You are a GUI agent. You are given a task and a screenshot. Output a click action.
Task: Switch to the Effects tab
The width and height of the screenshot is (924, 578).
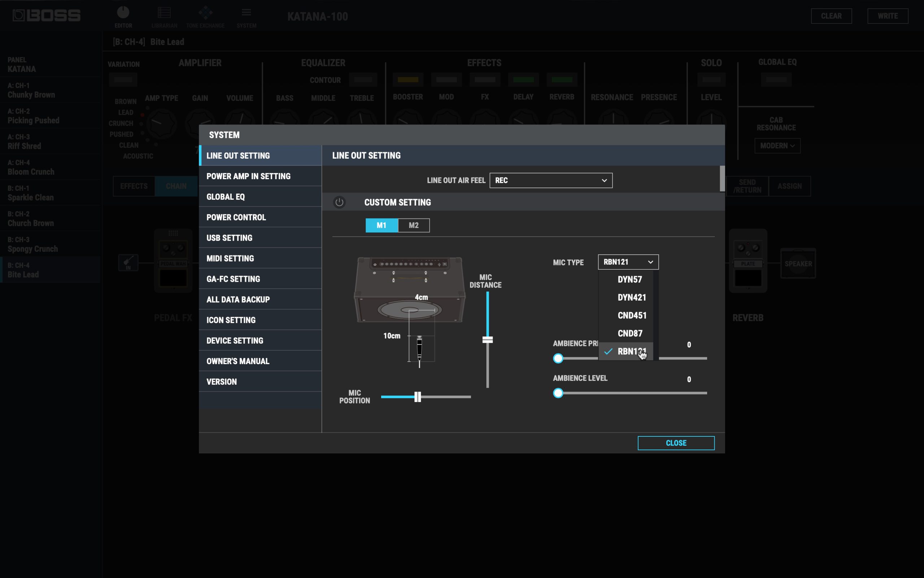(x=134, y=186)
